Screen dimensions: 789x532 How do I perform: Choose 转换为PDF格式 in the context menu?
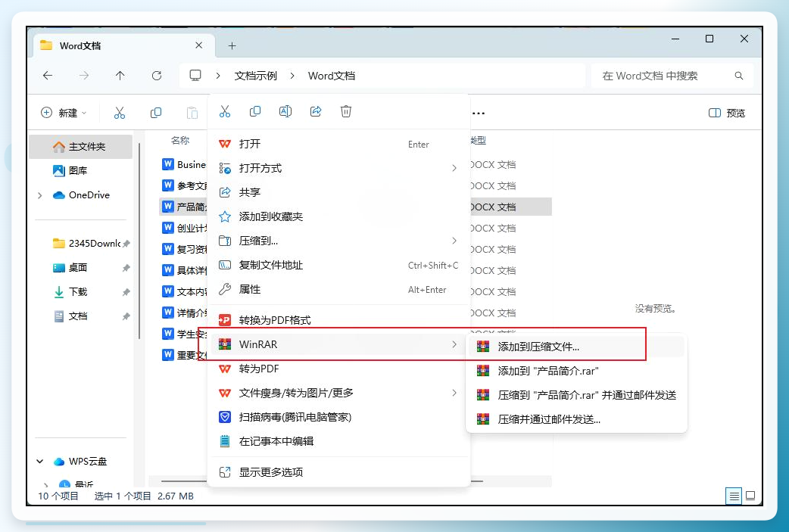tap(338, 320)
